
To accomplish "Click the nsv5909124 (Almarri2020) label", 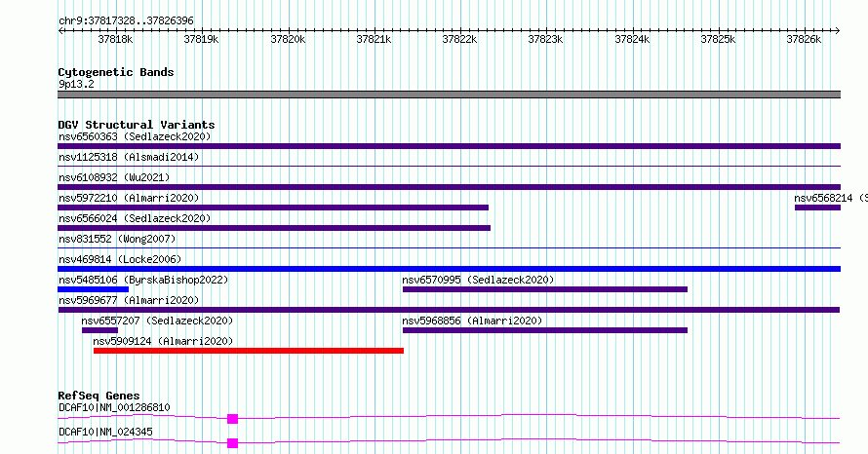I will [x=163, y=341].
